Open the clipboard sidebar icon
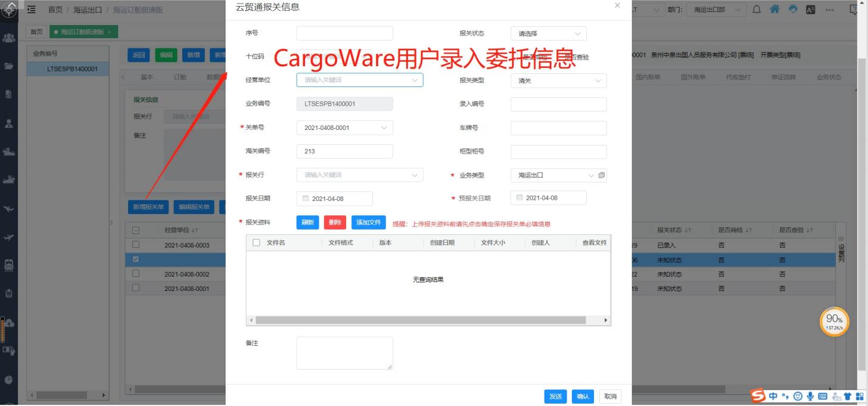The height and width of the screenshot is (406, 868). [8, 293]
